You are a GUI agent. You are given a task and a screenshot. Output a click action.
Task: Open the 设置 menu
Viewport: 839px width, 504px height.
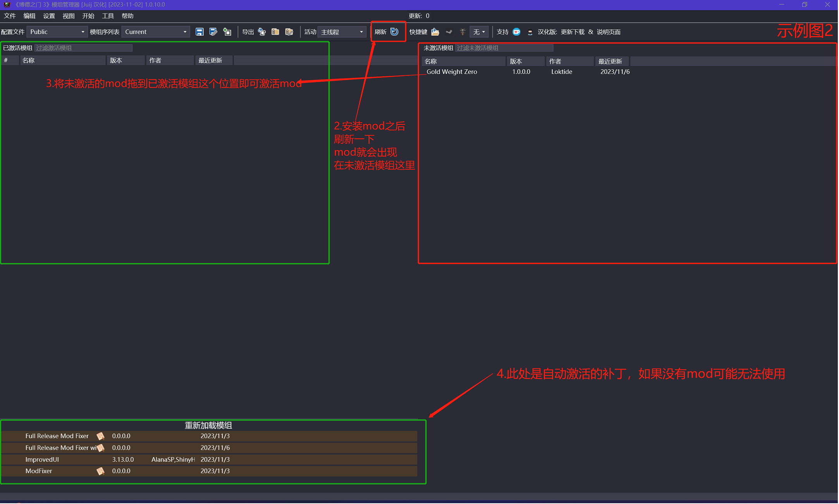tap(49, 16)
